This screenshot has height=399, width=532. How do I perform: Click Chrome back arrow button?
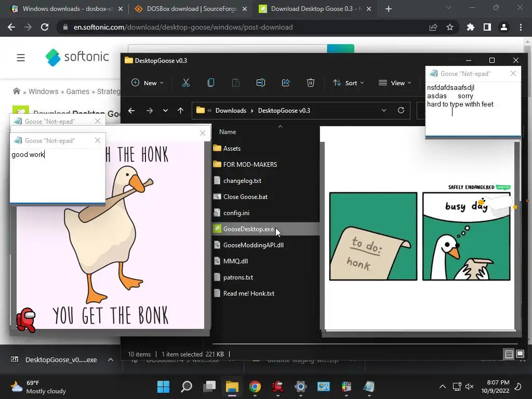coord(11,27)
